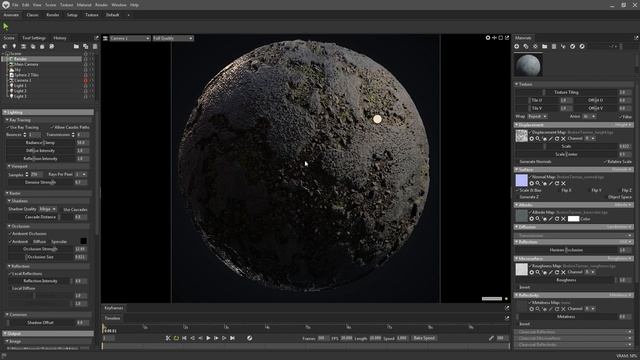Toggle Local Reflections checkbox
The image size is (640, 360).
(10, 273)
